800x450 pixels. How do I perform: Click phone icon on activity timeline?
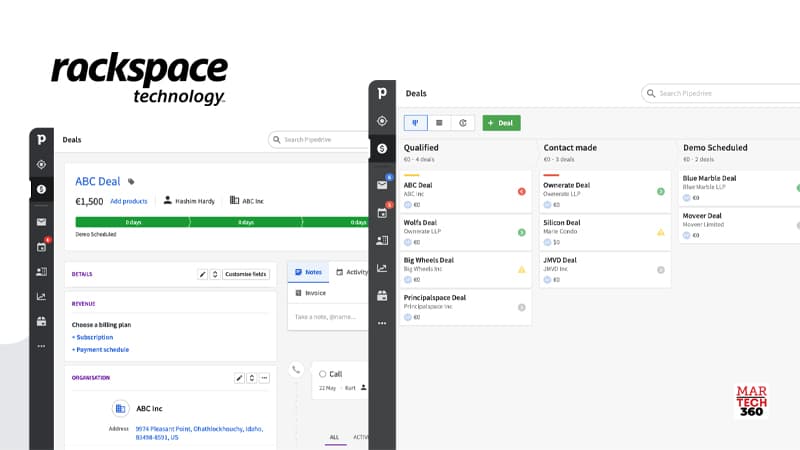pos(296,369)
